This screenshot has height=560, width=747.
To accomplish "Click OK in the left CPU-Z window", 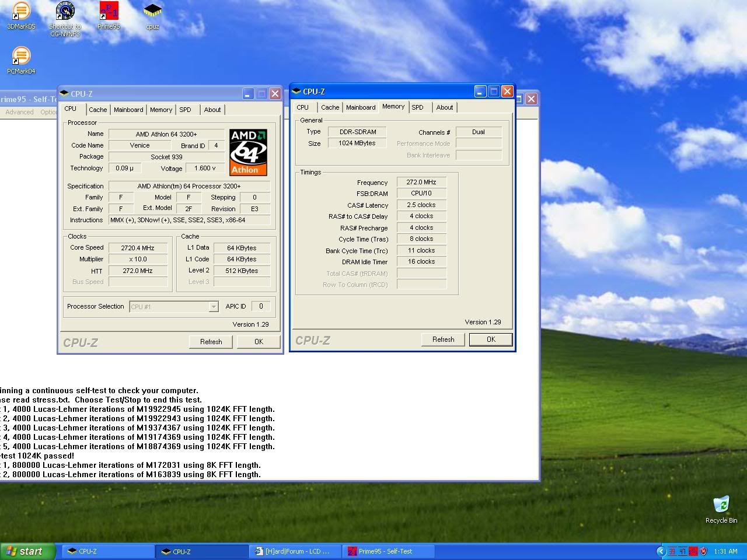I will pos(259,342).
